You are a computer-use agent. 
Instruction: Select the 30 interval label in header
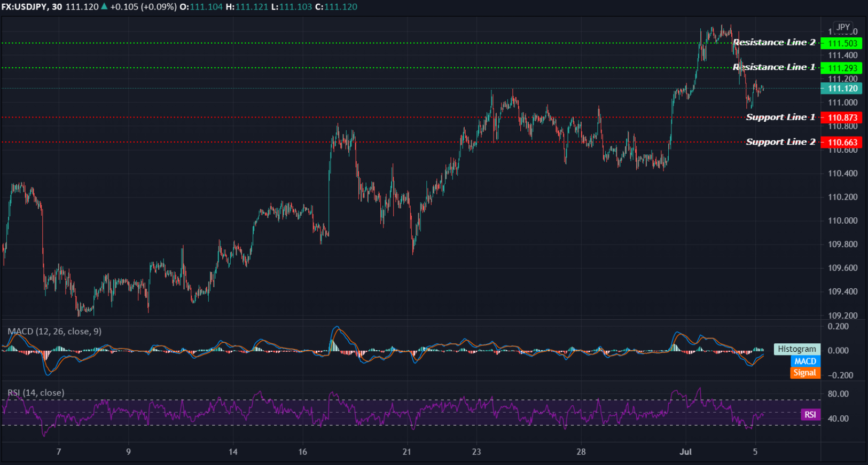(x=57, y=7)
